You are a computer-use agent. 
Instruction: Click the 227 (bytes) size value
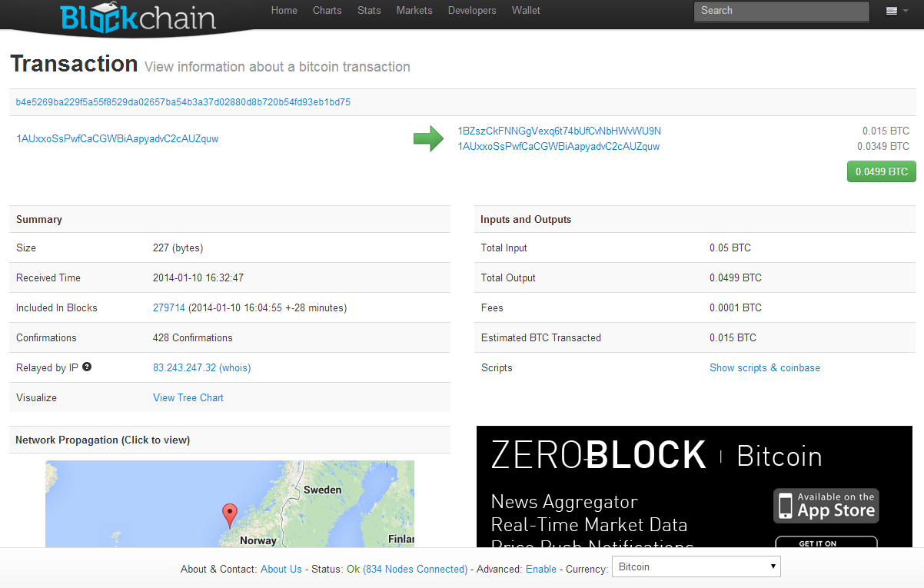pos(178,247)
